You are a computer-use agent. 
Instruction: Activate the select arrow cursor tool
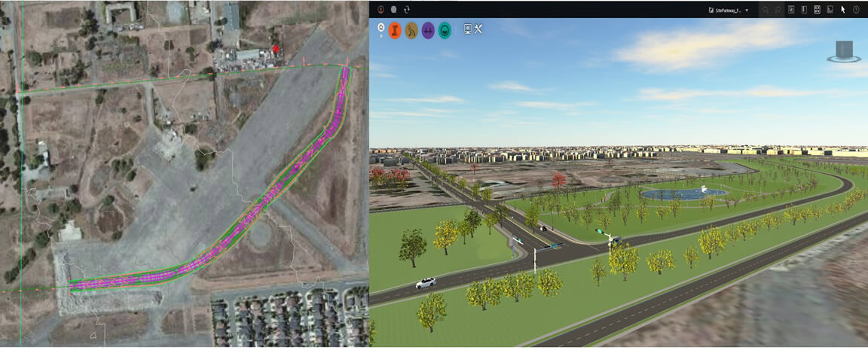tap(842, 10)
